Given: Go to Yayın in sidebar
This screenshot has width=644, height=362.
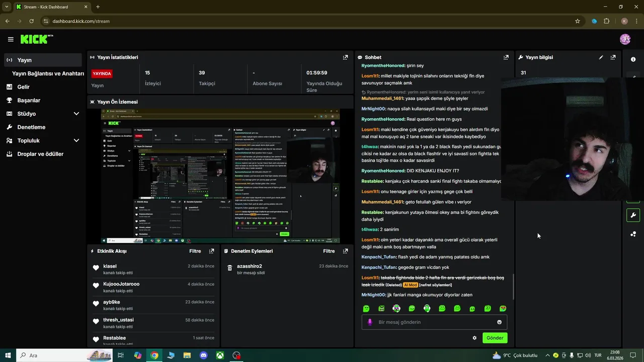Looking at the screenshot, I should tap(42, 60).
